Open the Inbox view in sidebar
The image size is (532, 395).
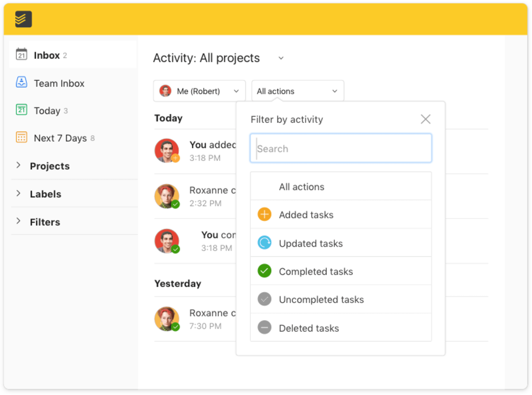click(x=73, y=55)
